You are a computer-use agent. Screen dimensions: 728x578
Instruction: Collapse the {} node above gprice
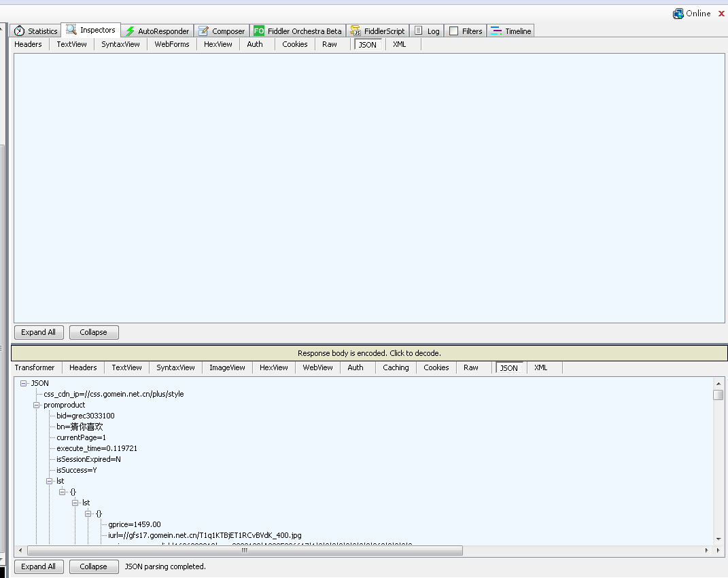[x=88, y=513]
